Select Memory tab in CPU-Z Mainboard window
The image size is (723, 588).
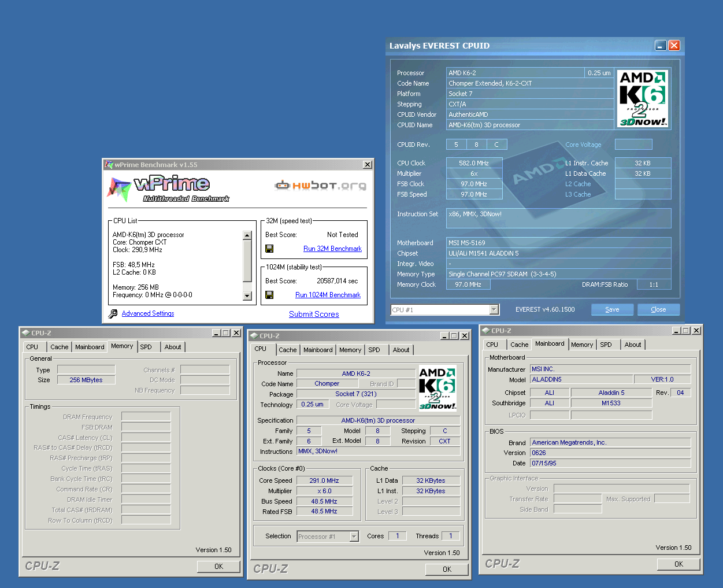point(582,345)
